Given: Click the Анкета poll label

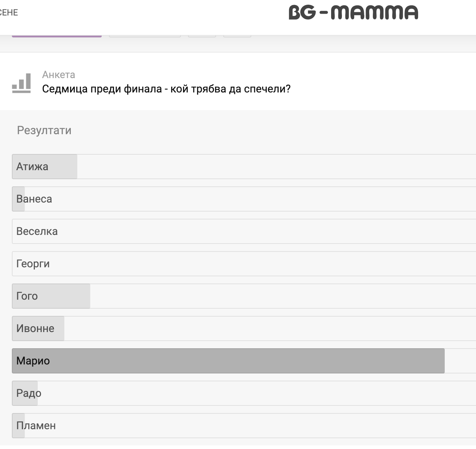Looking at the screenshot, I should 59,75.
